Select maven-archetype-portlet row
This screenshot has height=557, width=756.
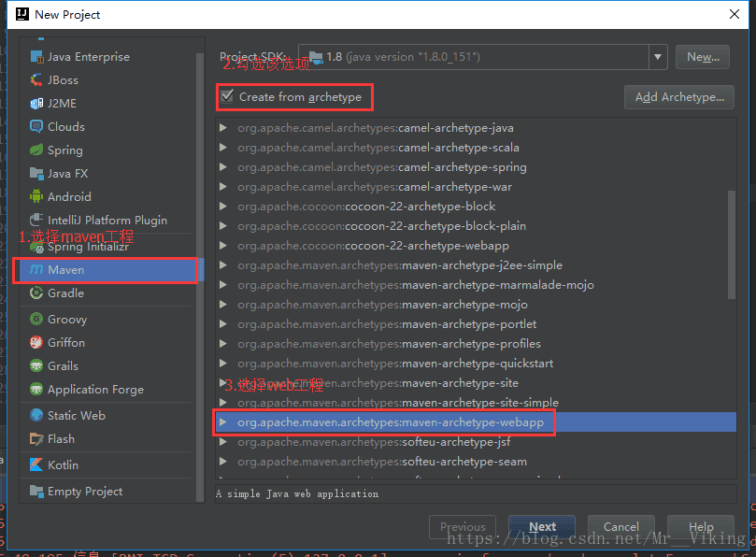[476, 324]
